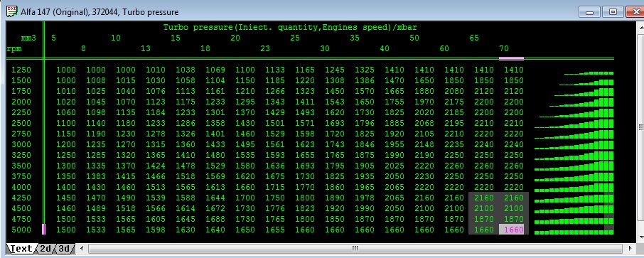Click the 5000 rpm bar graph row
The image size is (644, 258).
[574, 232]
